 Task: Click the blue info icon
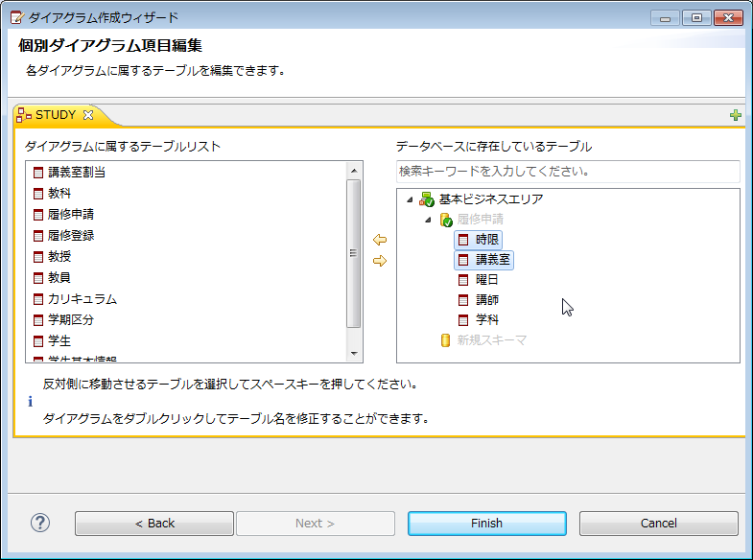coord(31,401)
